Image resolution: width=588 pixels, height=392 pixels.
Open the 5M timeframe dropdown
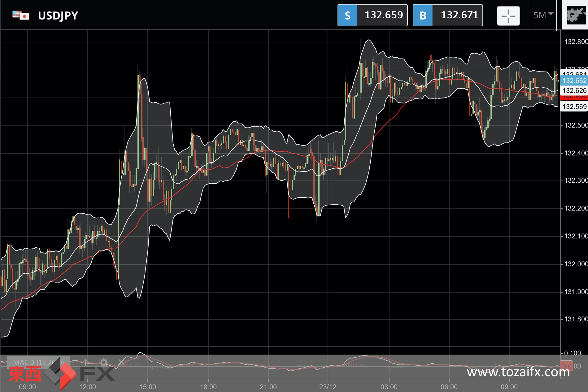point(543,15)
